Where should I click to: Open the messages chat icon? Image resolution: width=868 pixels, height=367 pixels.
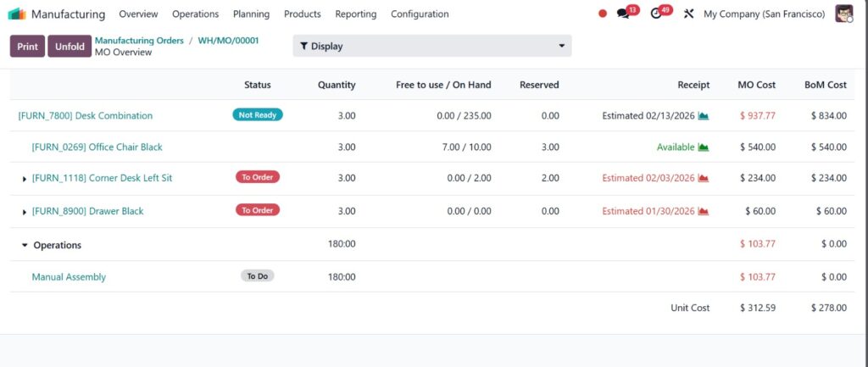(x=624, y=14)
